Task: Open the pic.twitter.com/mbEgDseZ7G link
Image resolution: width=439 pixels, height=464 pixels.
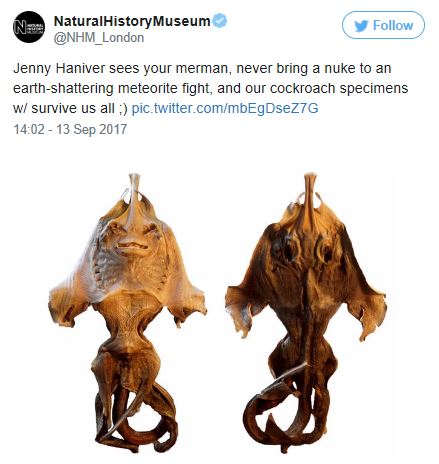Action: (225, 108)
